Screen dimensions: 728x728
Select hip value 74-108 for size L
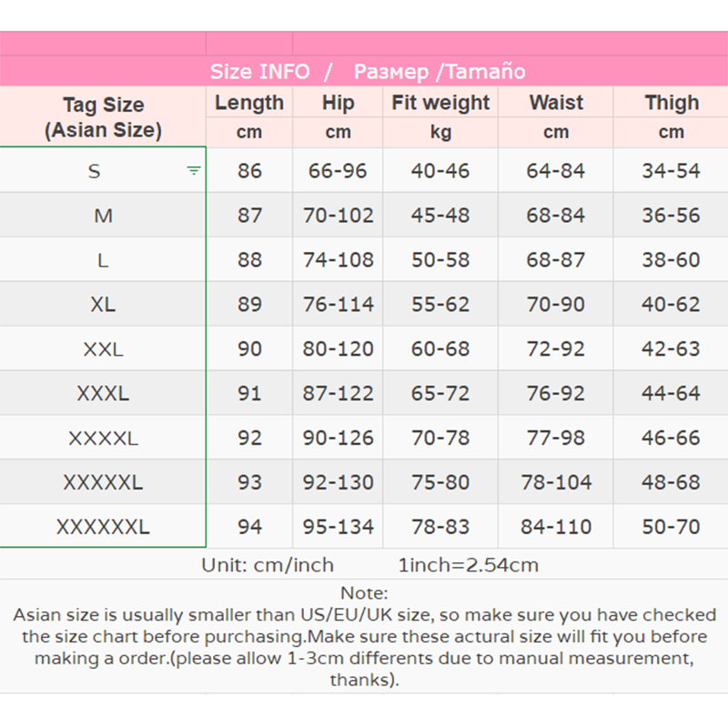click(339, 260)
